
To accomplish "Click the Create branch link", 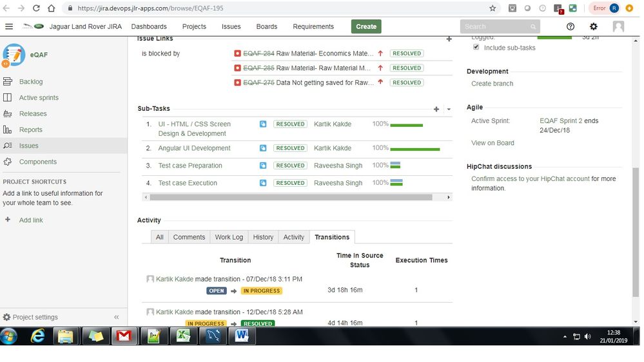I will [x=492, y=84].
